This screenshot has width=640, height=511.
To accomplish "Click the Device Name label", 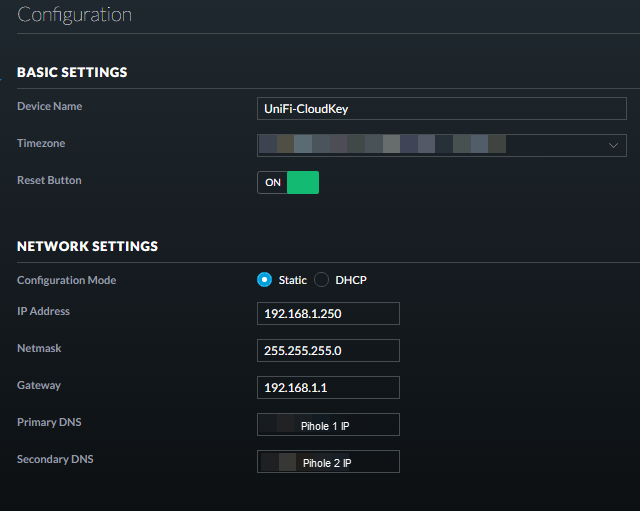I will (49, 106).
